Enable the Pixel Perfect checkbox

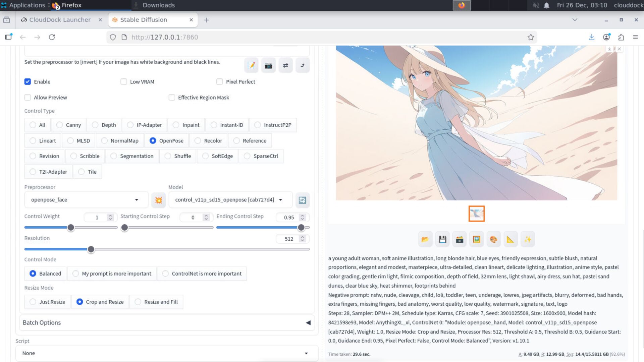pos(220,82)
